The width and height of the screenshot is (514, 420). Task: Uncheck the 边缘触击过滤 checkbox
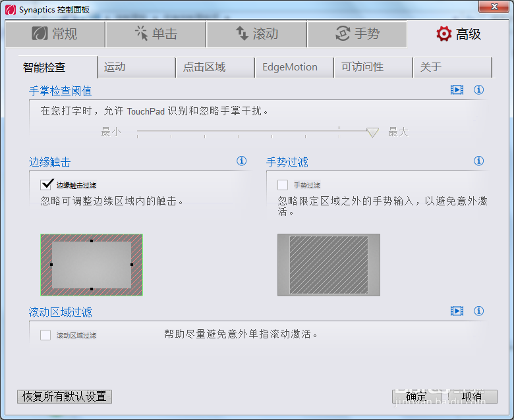(x=46, y=185)
